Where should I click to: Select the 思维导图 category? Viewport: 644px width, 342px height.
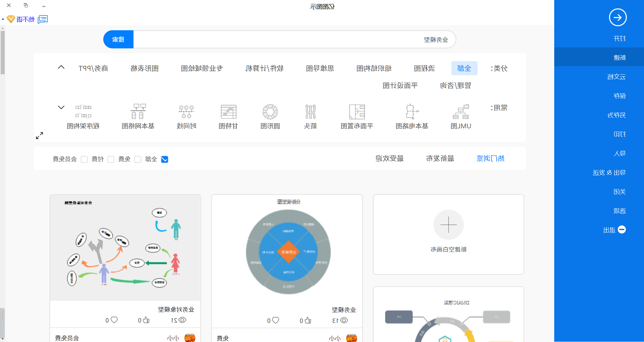click(320, 68)
